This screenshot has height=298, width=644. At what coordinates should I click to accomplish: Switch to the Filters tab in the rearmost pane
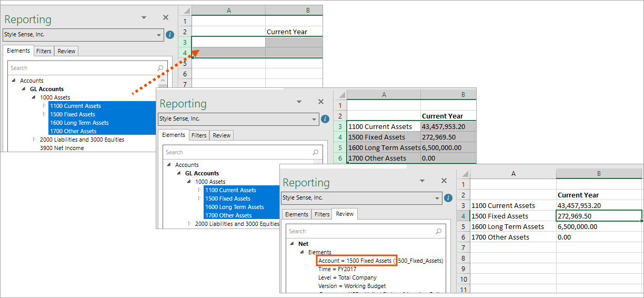(x=44, y=51)
